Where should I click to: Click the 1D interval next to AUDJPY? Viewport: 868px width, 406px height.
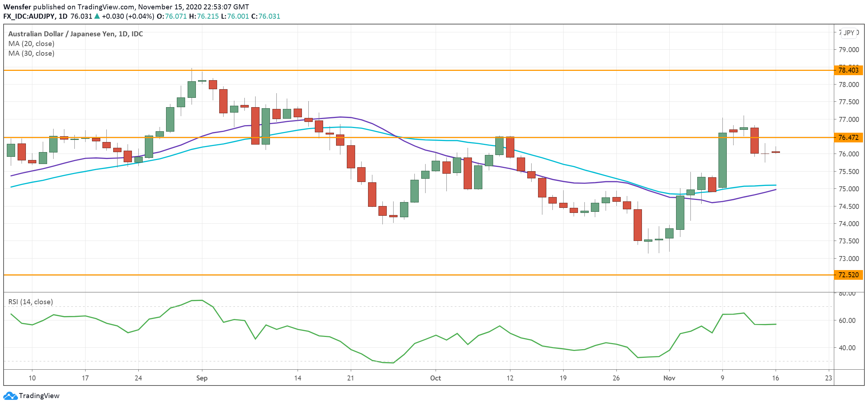coord(63,16)
